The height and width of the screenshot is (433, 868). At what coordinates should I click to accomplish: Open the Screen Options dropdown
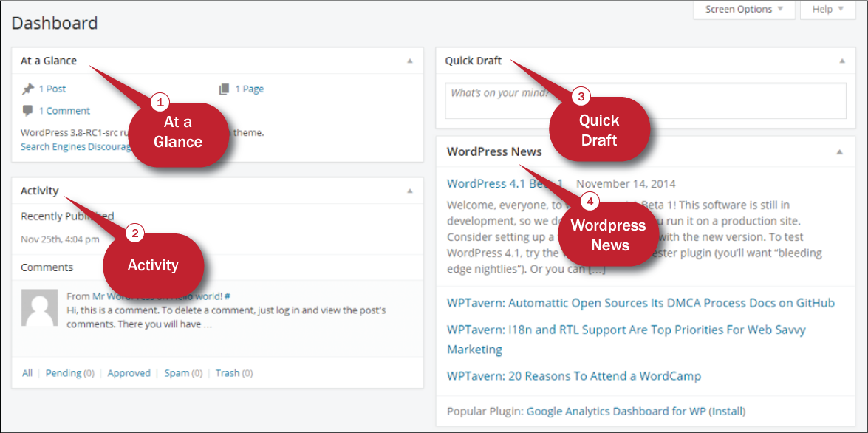click(744, 10)
